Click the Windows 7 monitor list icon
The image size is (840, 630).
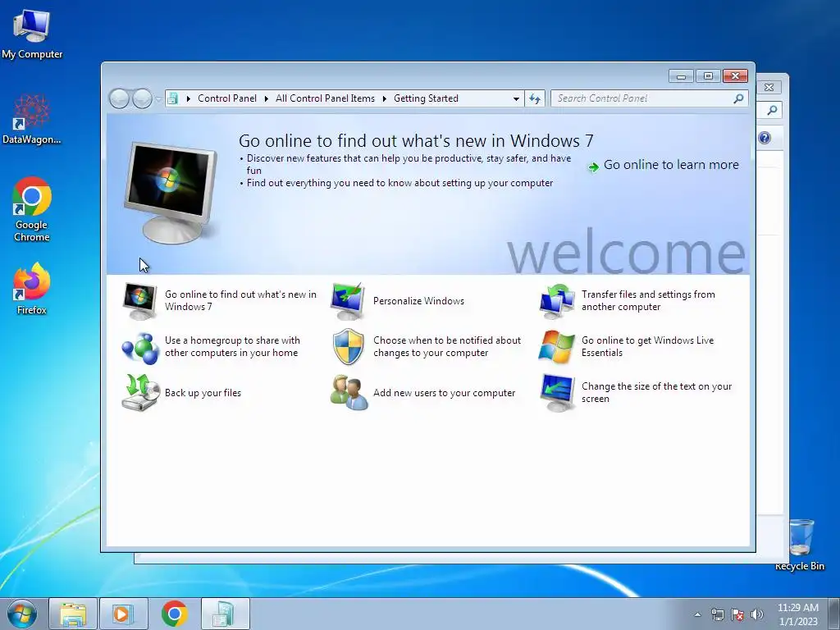139,301
